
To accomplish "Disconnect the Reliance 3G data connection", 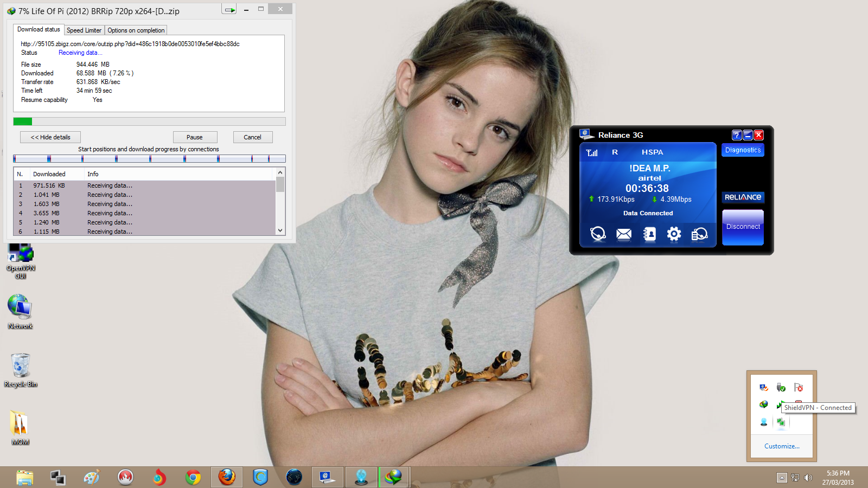I will (x=743, y=227).
